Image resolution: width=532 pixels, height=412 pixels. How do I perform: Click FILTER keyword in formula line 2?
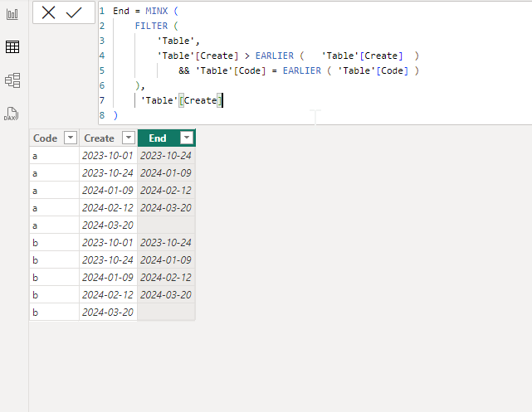(151, 26)
